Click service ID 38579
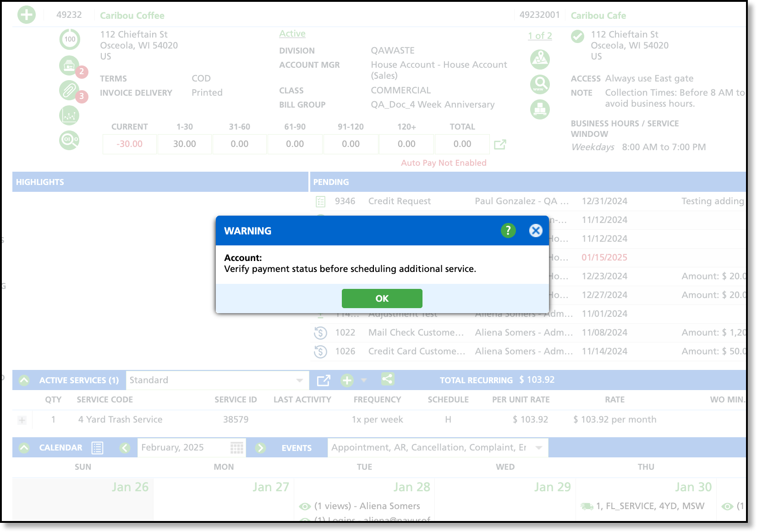 (x=236, y=420)
